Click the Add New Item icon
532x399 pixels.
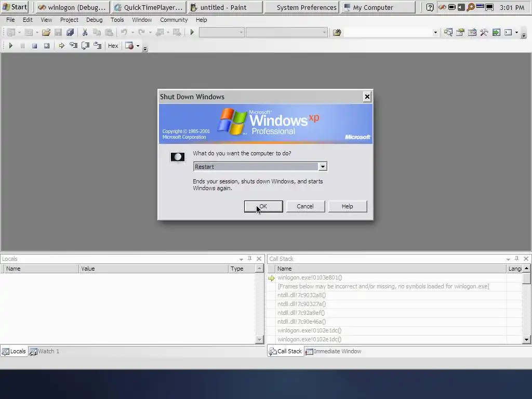(x=29, y=33)
